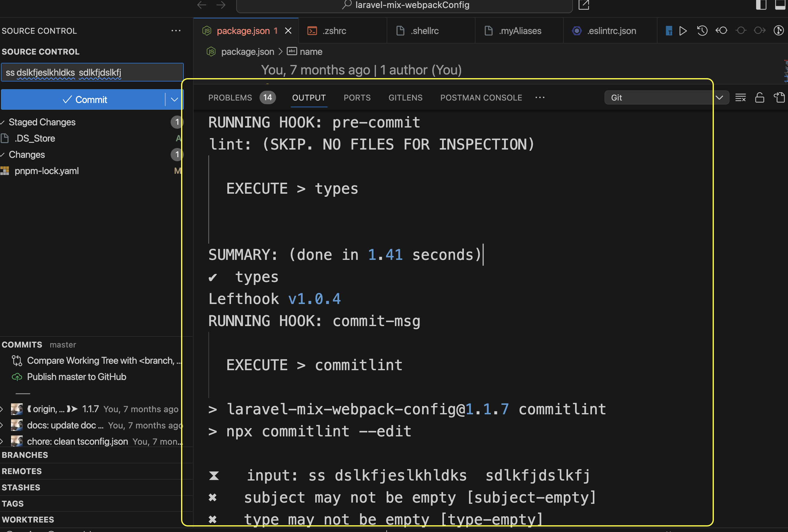This screenshot has width=788, height=532.
Task: Click the Commit button
Action: [x=83, y=99]
